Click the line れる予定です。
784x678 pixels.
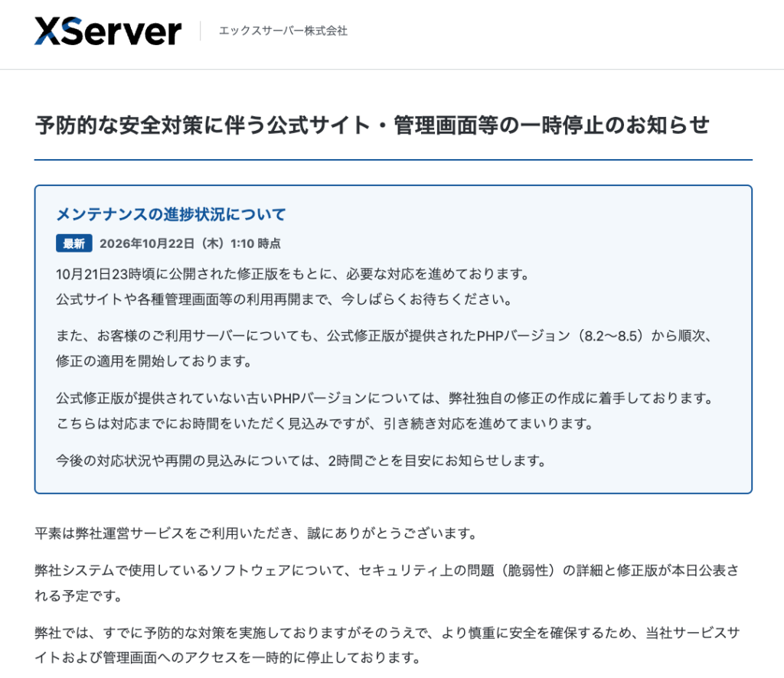click(79, 596)
